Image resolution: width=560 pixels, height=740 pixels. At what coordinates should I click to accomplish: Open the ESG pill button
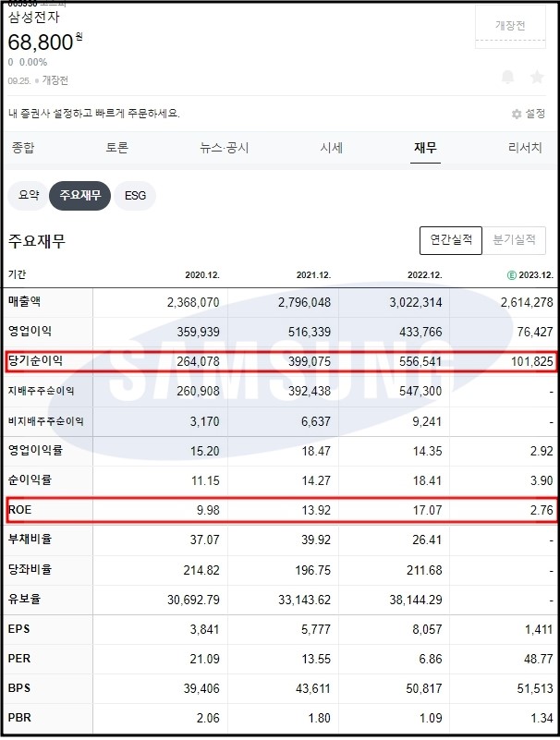pos(135,195)
